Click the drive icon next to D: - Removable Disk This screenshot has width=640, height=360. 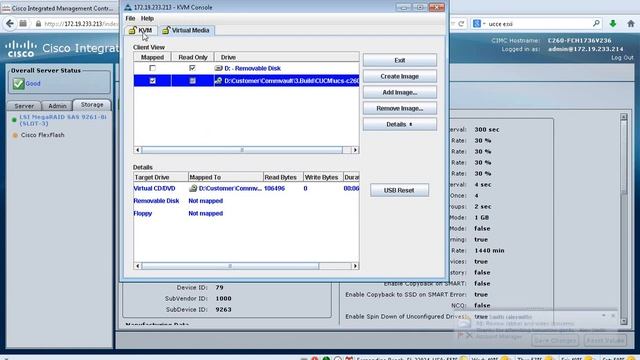218,68
